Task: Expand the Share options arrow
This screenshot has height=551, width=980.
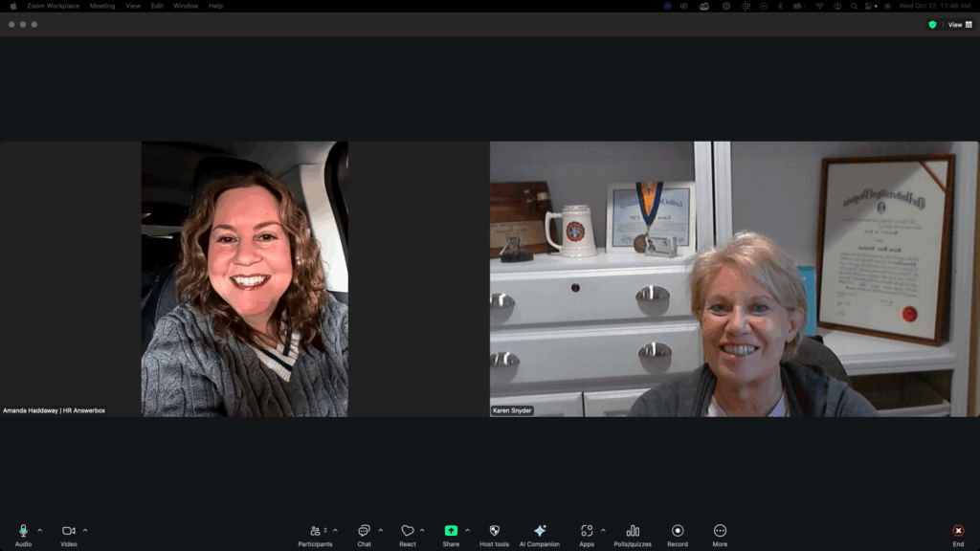Action: pyautogui.click(x=467, y=530)
